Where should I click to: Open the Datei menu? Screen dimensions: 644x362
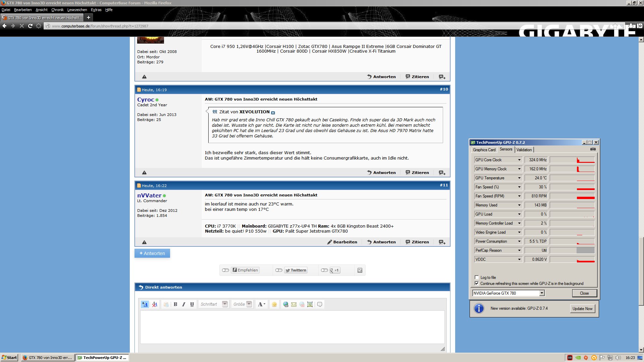pyautogui.click(x=6, y=10)
